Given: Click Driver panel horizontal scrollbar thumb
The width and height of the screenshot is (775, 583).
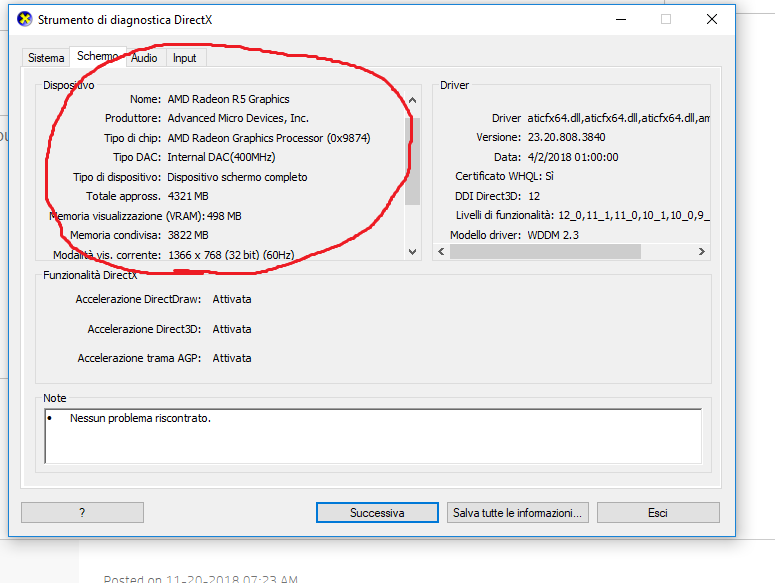Looking at the screenshot, I should click(545, 251).
